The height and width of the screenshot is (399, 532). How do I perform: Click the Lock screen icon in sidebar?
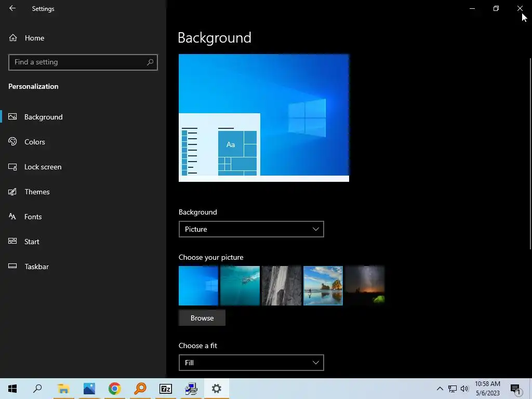[12, 167]
